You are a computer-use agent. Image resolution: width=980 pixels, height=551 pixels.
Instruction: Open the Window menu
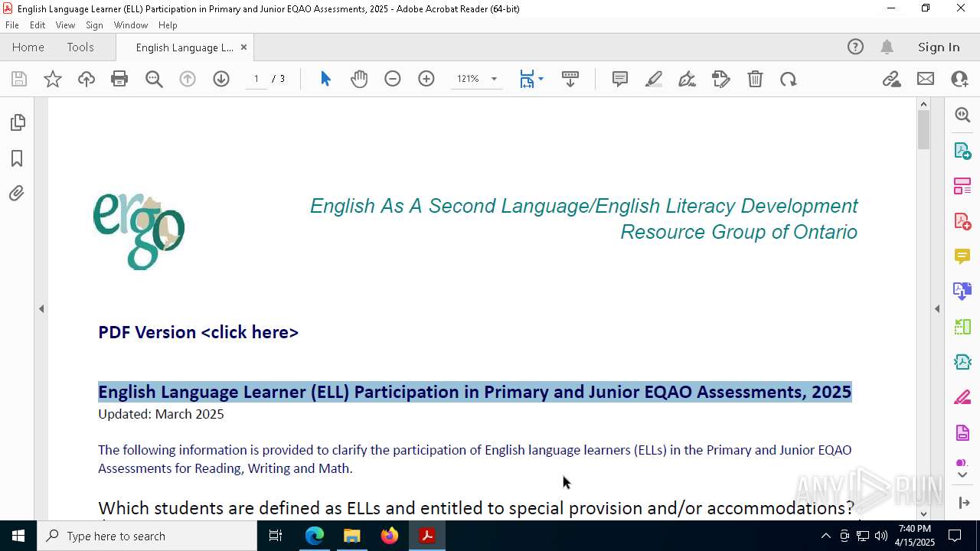[131, 25]
